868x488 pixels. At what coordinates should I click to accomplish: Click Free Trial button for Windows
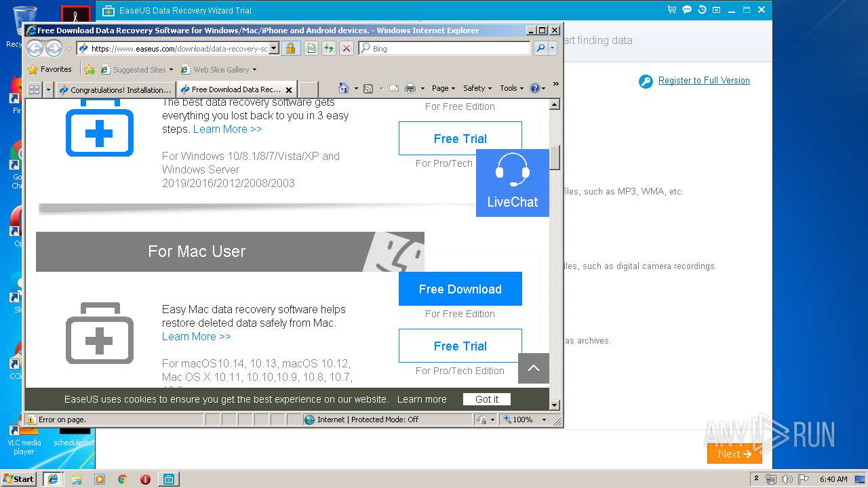[x=460, y=138]
